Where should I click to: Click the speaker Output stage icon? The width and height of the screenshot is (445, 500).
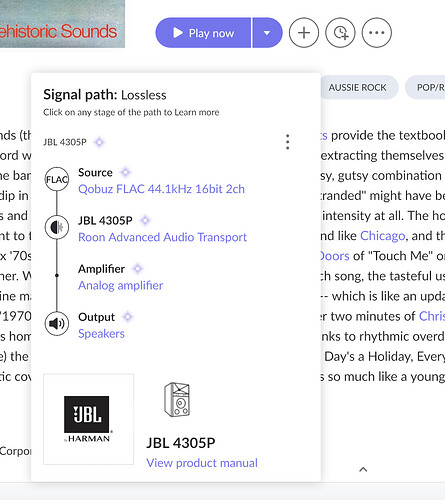tap(57, 324)
